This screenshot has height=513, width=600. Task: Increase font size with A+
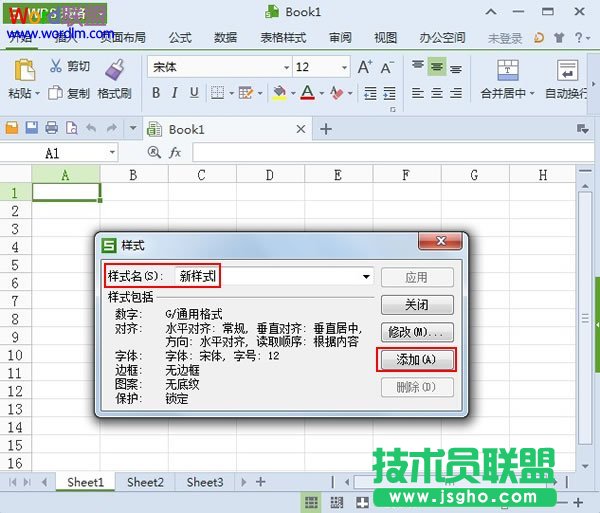(x=365, y=67)
